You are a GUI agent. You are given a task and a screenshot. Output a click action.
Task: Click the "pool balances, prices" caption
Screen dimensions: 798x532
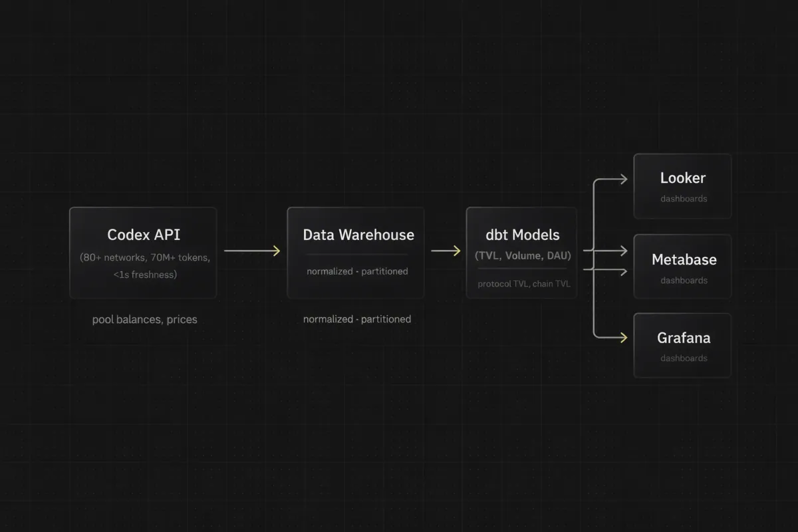pos(145,319)
